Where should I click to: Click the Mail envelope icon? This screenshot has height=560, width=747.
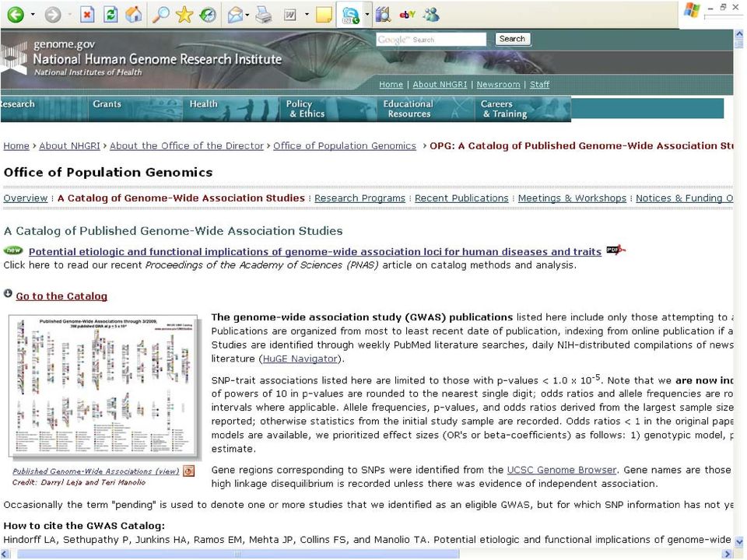[235, 15]
